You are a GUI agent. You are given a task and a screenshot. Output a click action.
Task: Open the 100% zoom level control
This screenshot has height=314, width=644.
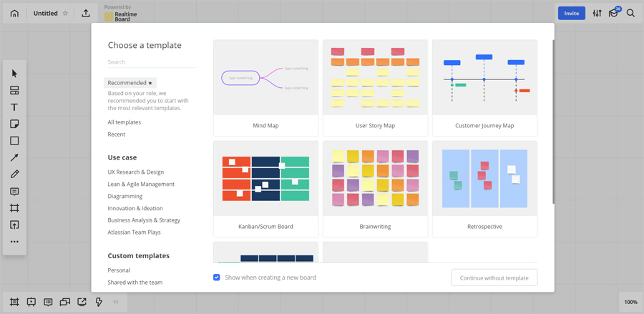point(630,302)
